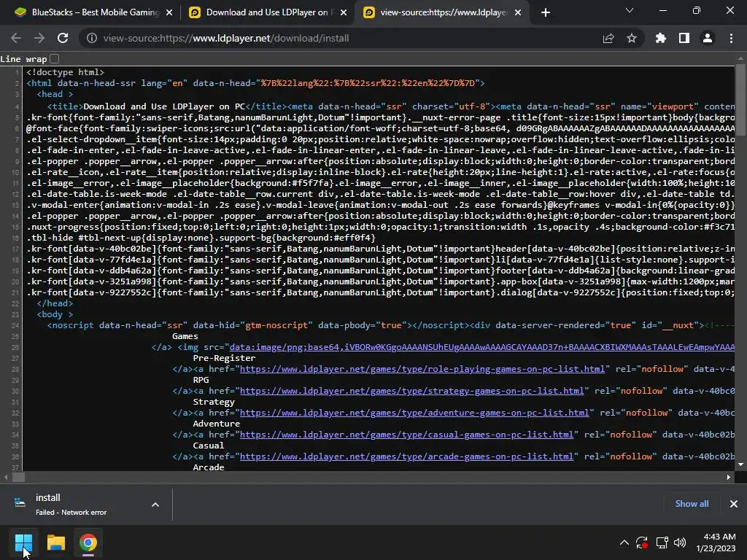Close the Download and Use LDPlayer tab
The image size is (747, 560).
[344, 12]
